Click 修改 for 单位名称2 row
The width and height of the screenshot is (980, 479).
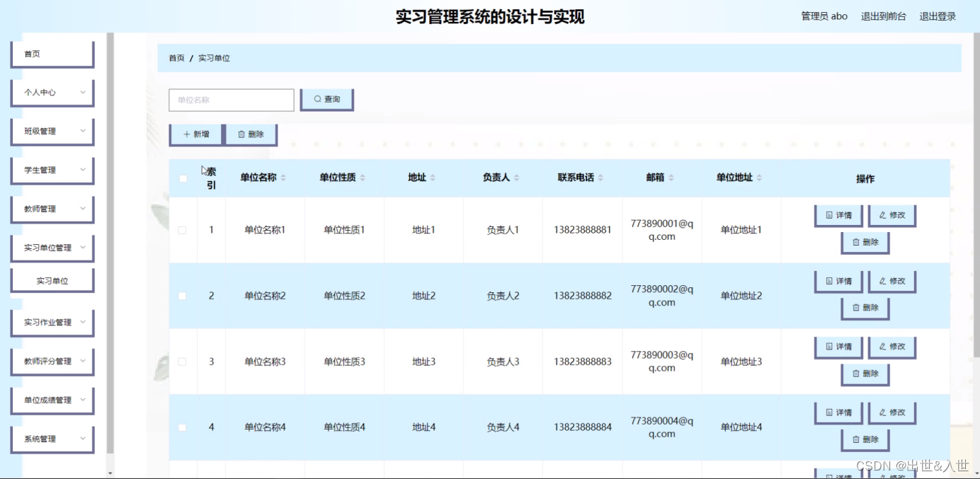892,281
